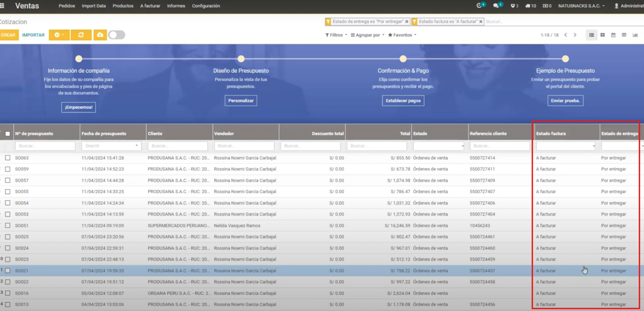This screenshot has height=311, width=644.
Task: Click the refresh list icon button
Action: click(x=81, y=35)
